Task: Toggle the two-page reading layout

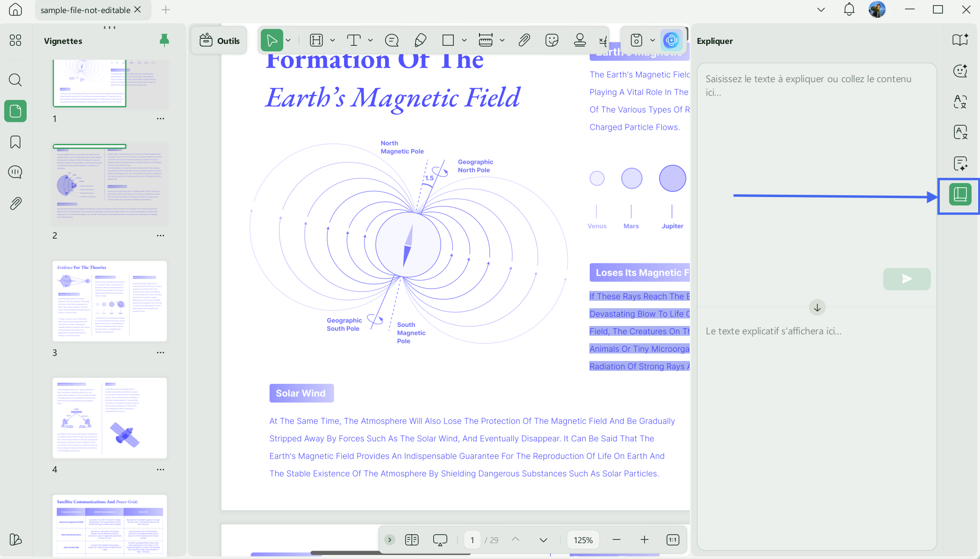Action: point(412,540)
